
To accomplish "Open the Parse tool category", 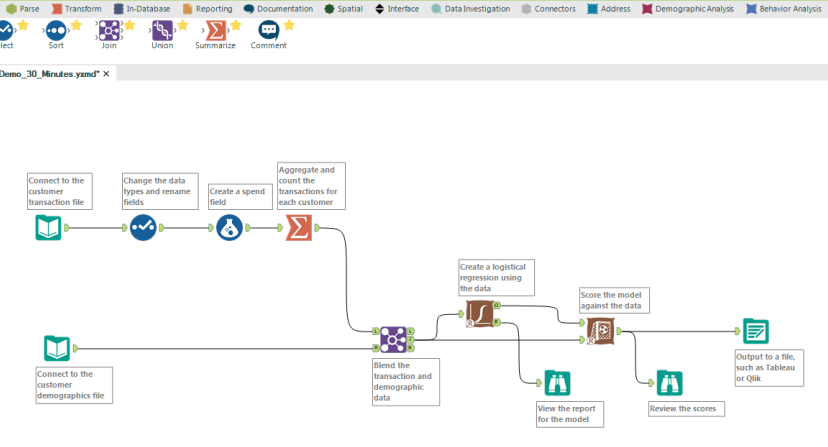I will coord(23,8).
